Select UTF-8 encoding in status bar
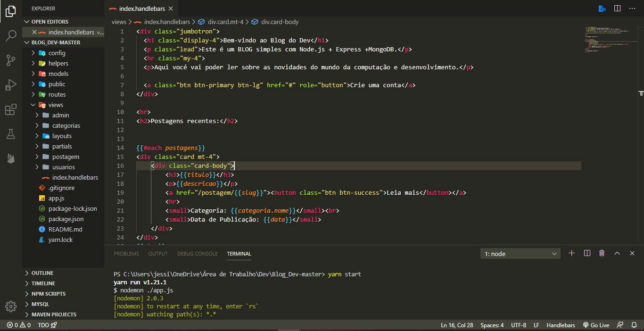The width and height of the screenshot is (644, 331). pyautogui.click(x=519, y=325)
